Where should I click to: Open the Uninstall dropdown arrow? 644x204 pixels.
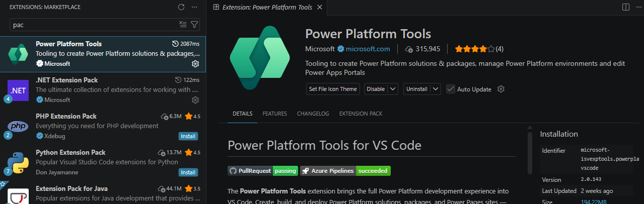click(436, 89)
